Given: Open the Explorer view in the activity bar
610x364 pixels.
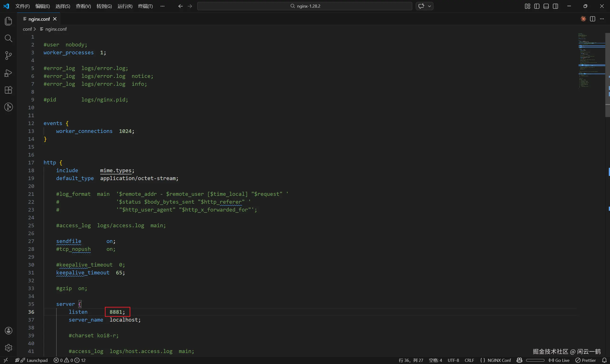Looking at the screenshot, I should point(8,21).
